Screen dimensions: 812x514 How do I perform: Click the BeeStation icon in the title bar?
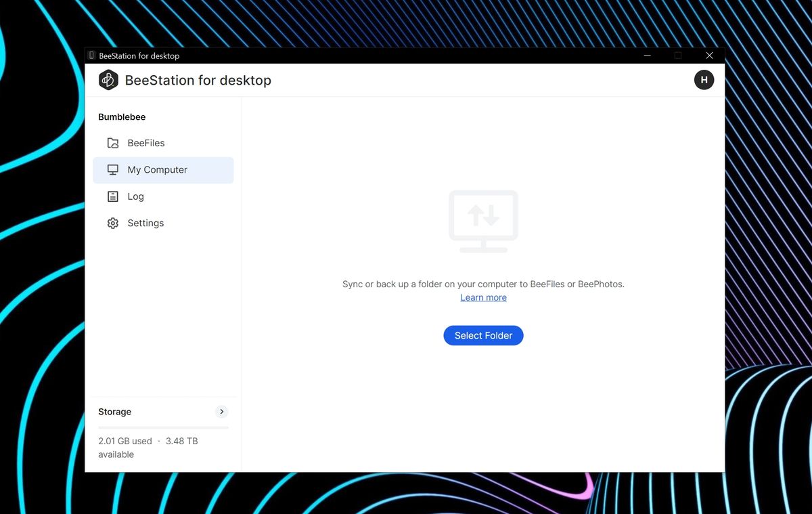pos(91,55)
